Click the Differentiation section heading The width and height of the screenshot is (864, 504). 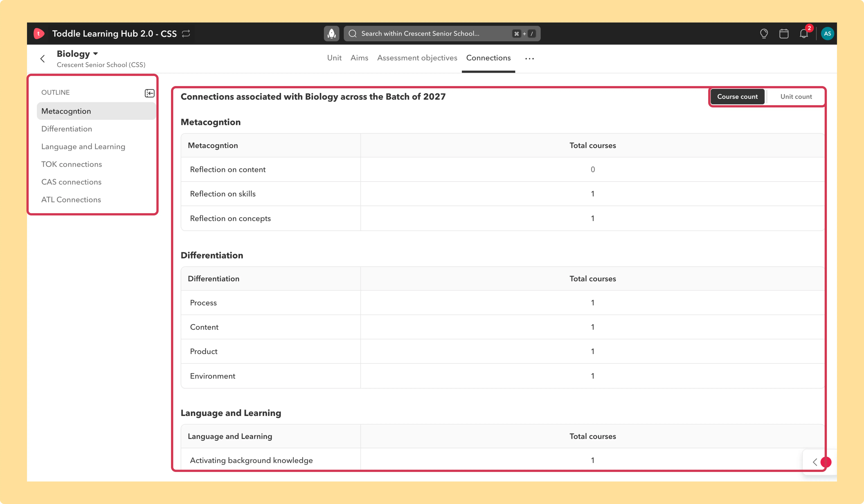(212, 255)
